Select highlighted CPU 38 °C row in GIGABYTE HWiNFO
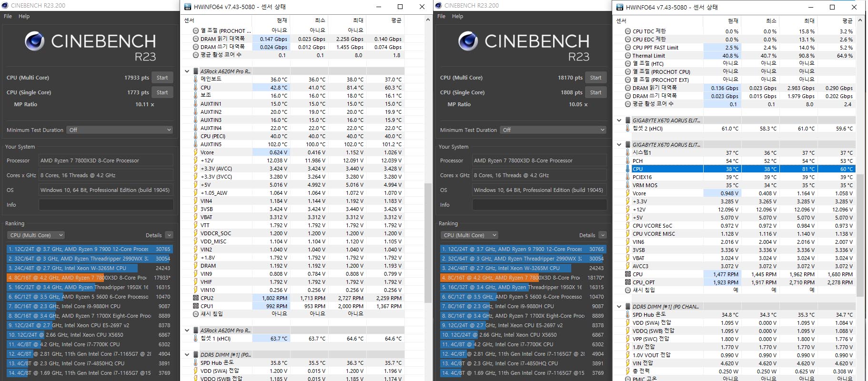The width and height of the screenshot is (868, 381). (740, 169)
